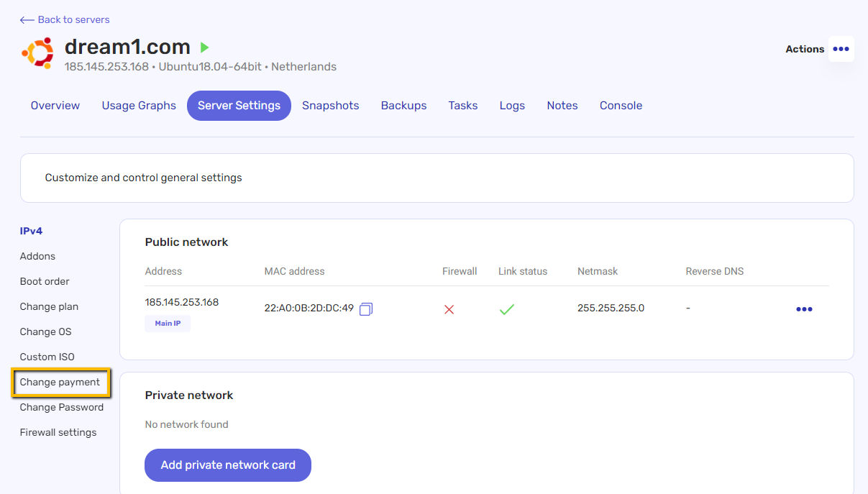868x494 pixels.
Task: Open Change OS settings
Action: tap(45, 331)
